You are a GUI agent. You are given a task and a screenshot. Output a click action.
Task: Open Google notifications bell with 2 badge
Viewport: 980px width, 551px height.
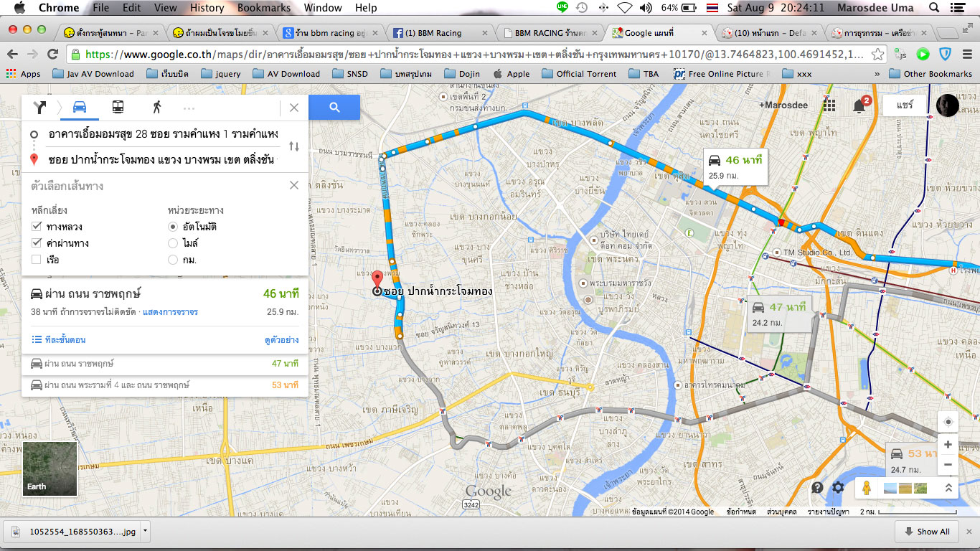click(x=859, y=105)
